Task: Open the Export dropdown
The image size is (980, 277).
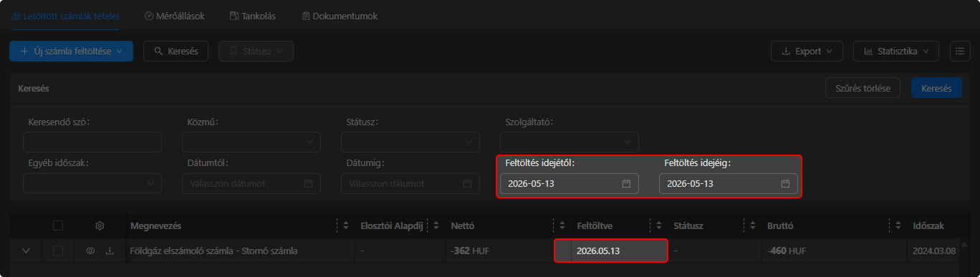Action: pyautogui.click(x=807, y=52)
